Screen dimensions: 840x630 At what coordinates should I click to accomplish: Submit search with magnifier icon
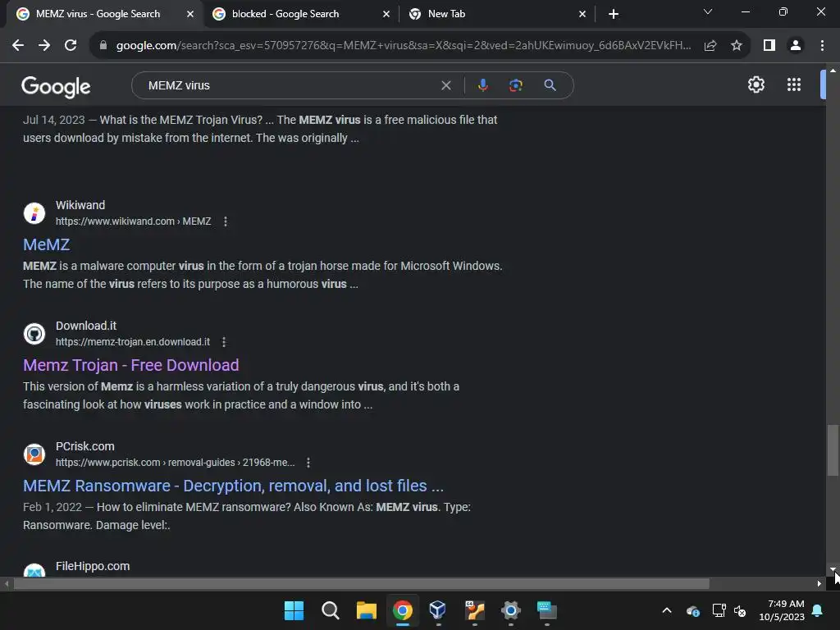(550, 85)
